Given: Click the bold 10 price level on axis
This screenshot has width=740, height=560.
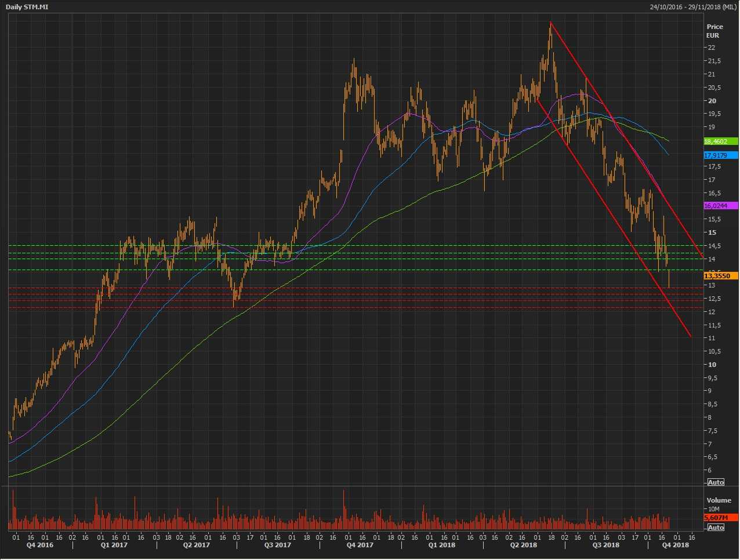Looking at the screenshot, I should (x=712, y=365).
